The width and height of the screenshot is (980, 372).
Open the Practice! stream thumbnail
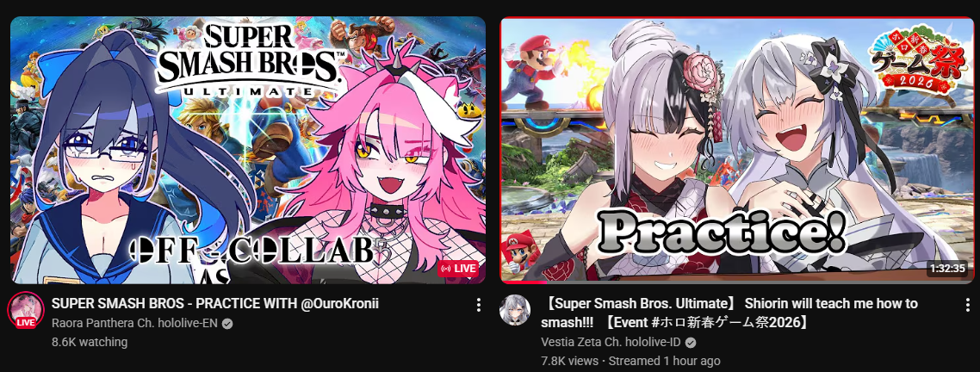pyautogui.click(x=737, y=150)
